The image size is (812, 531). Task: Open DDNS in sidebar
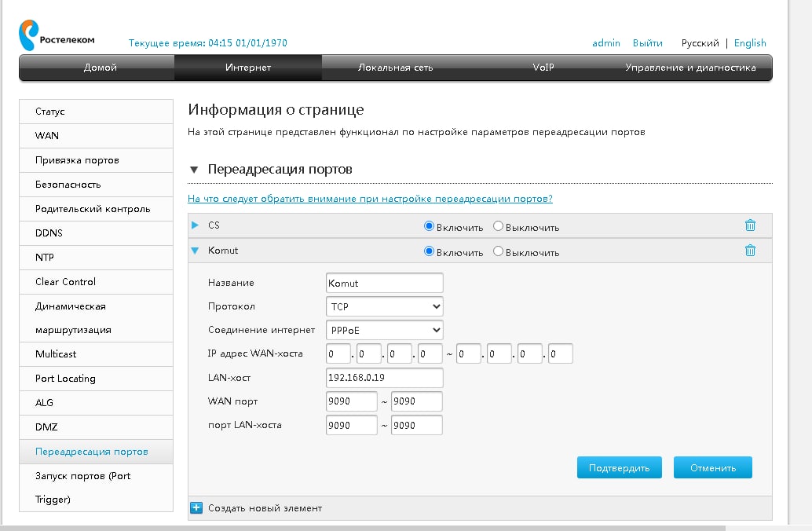tap(97, 233)
